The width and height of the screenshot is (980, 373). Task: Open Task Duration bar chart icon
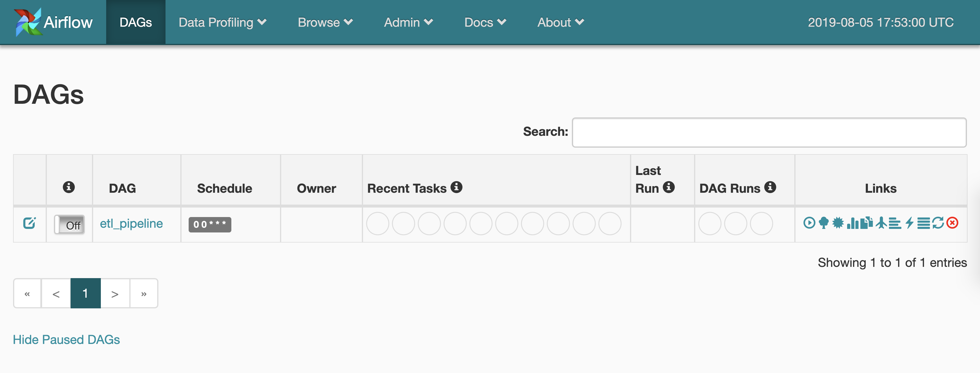point(853,223)
